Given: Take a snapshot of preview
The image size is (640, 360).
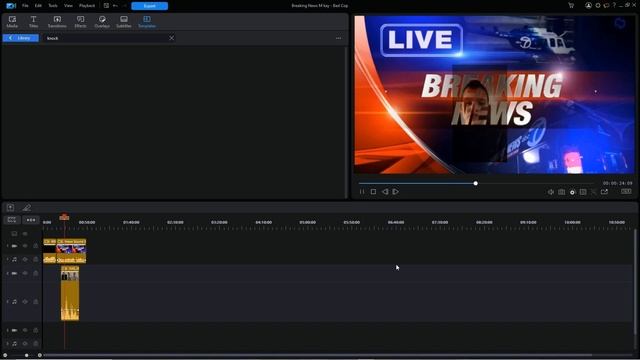Looking at the screenshot, I should 562,192.
